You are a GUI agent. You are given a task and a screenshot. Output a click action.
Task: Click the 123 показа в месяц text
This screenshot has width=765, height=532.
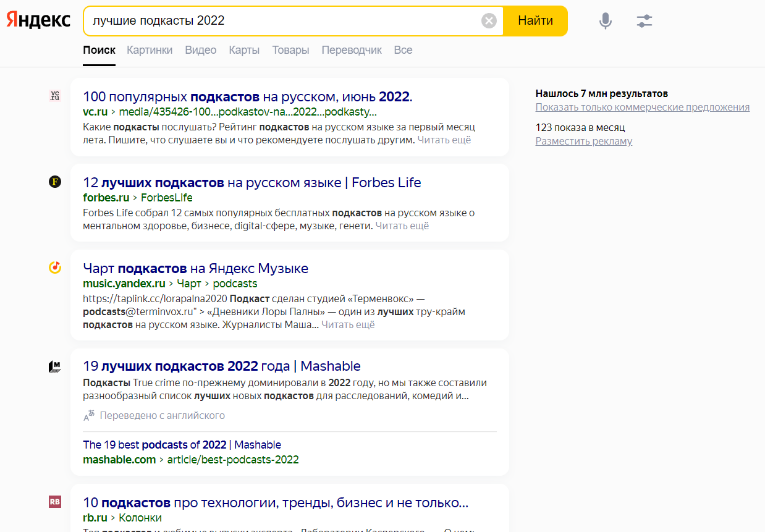tap(580, 128)
